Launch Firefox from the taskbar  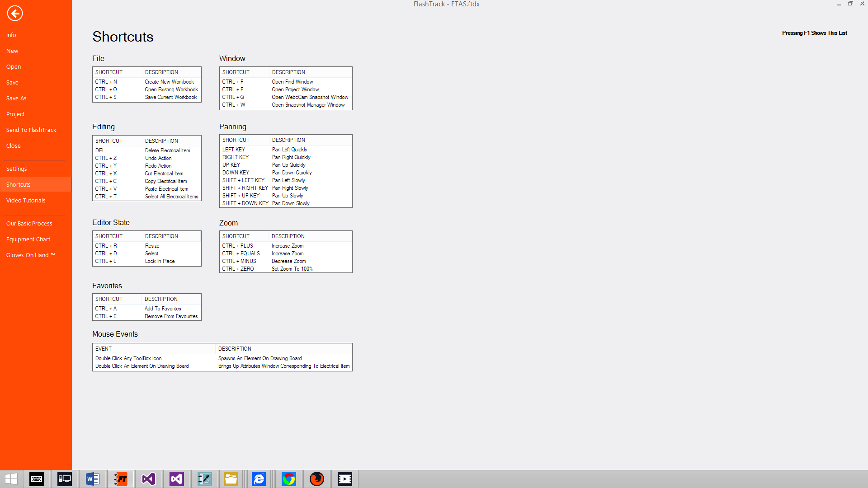click(x=317, y=479)
